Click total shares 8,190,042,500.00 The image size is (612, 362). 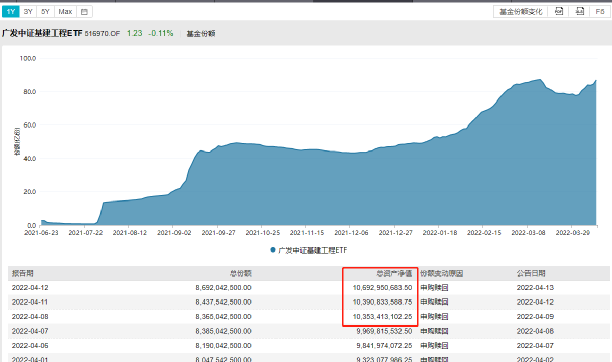[x=224, y=346]
